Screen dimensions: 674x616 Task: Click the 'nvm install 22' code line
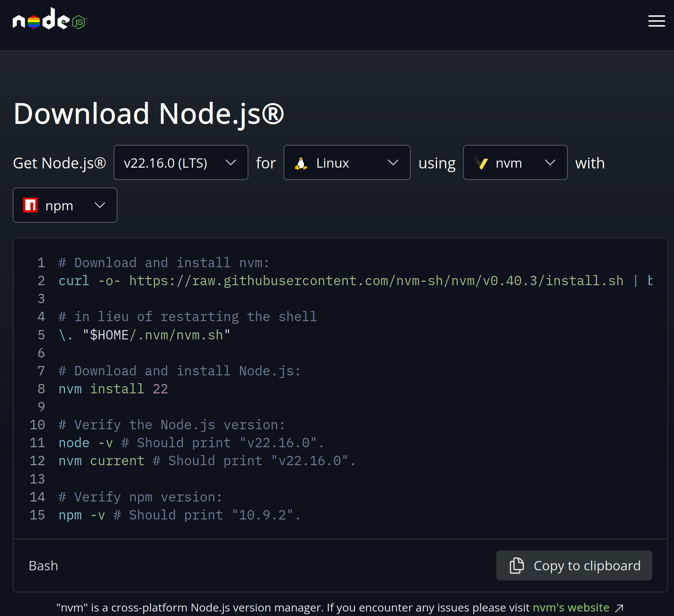click(113, 389)
